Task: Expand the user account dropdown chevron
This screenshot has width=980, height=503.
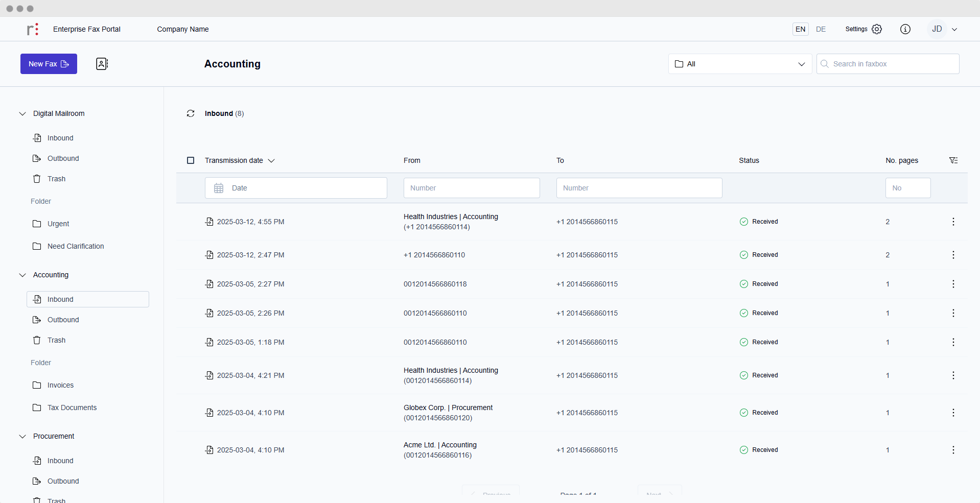Action: (x=954, y=30)
